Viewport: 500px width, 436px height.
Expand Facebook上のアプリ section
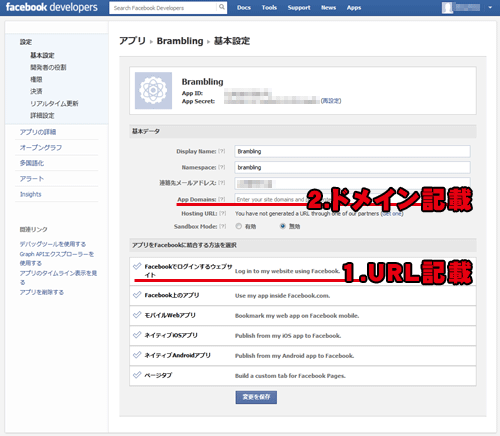(303, 295)
